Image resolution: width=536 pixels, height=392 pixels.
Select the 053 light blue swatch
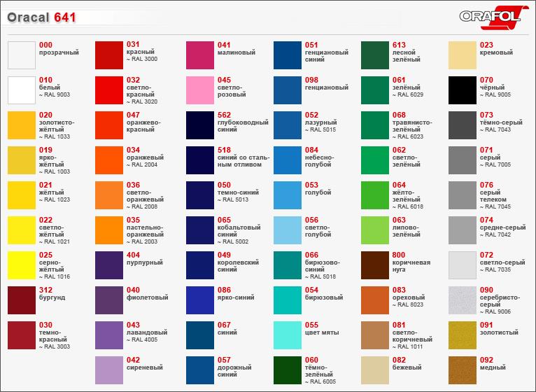(287, 195)
